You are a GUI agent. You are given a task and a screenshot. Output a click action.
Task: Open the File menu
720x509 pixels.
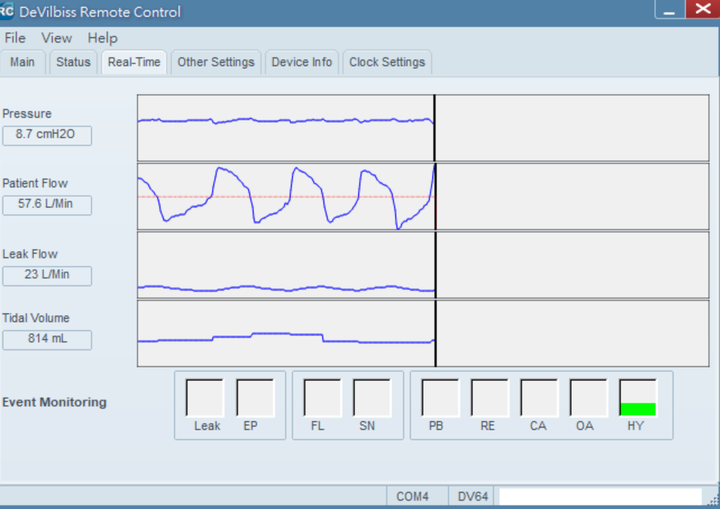[x=15, y=38]
